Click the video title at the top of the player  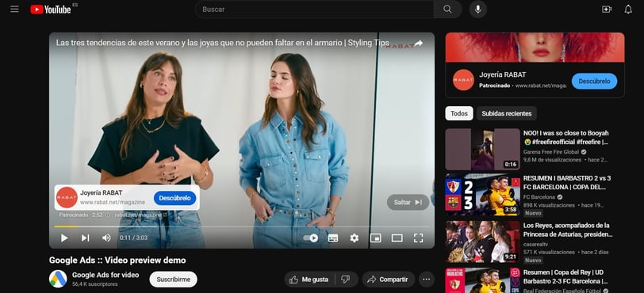pyautogui.click(x=223, y=43)
